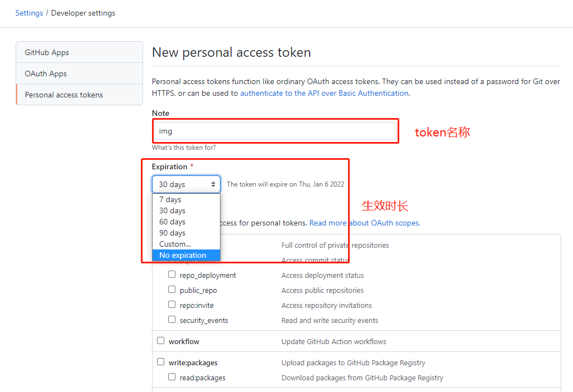Toggle the workflow scope checkbox
573x392 pixels.
[161, 341]
